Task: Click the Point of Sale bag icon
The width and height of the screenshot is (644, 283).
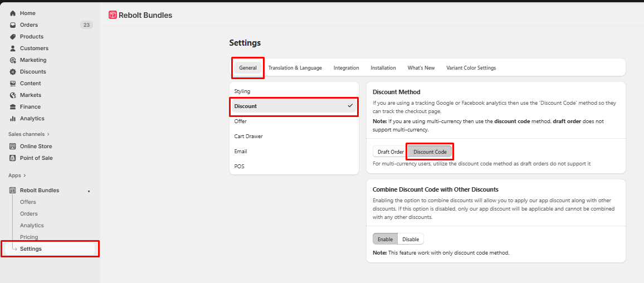Action: pyautogui.click(x=13, y=158)
